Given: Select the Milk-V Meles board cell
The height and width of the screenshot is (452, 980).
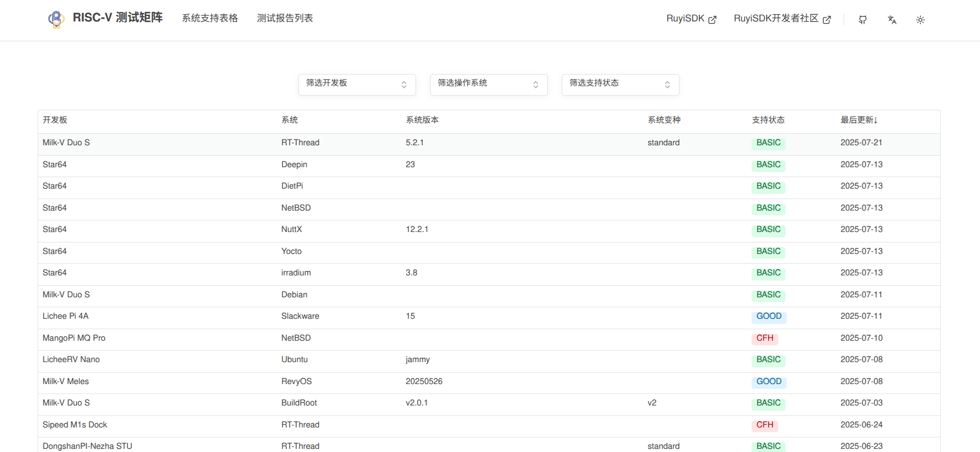Looking at the screenshot, I should (65, 381).
